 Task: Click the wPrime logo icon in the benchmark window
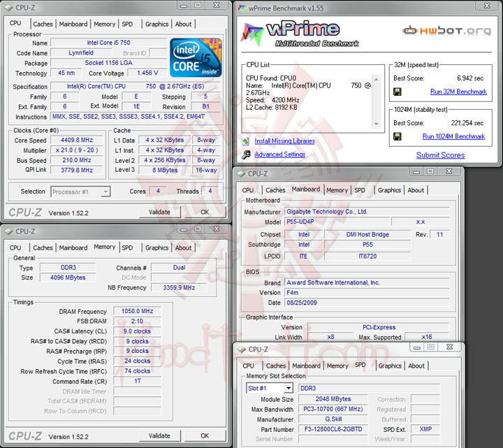click(x=251, y=34)
